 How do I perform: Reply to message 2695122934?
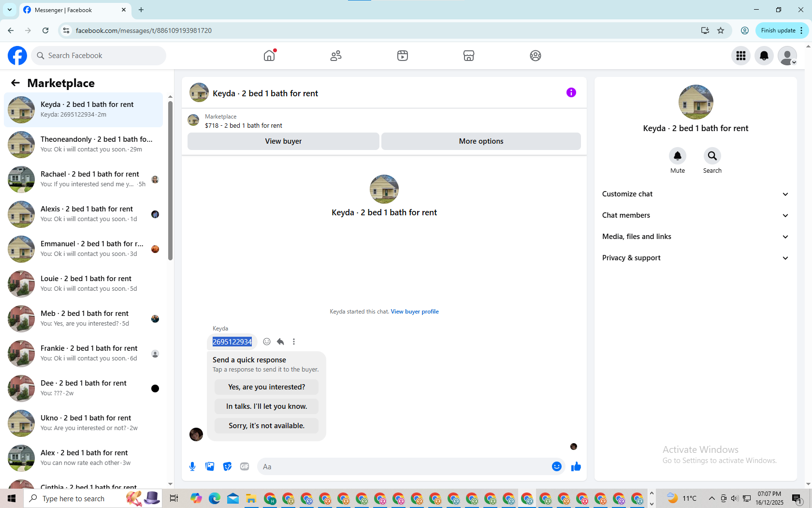[x=280, y=342]
